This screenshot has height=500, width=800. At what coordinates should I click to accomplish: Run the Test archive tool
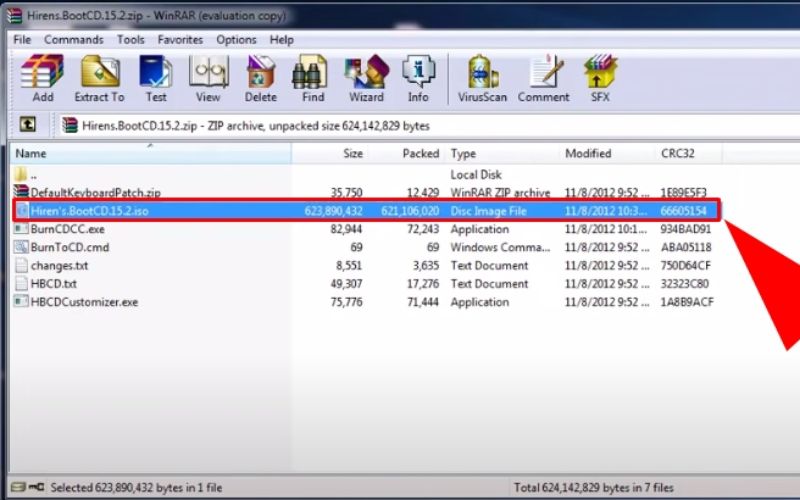[156, 79]
